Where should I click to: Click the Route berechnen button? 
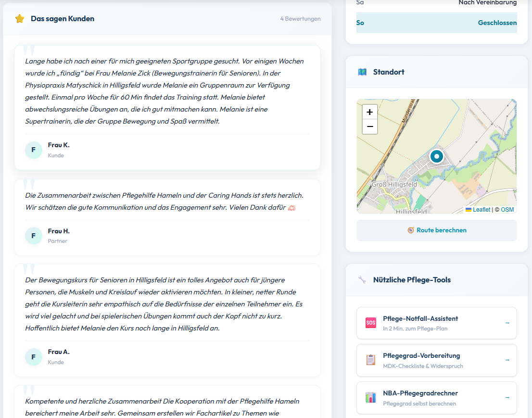coord(436,230)
